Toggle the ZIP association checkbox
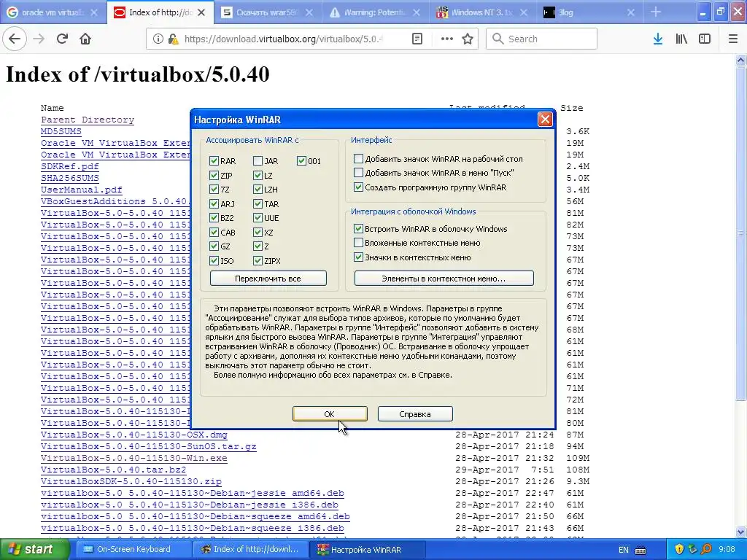The image size is (747, 560). coord(214,175)
